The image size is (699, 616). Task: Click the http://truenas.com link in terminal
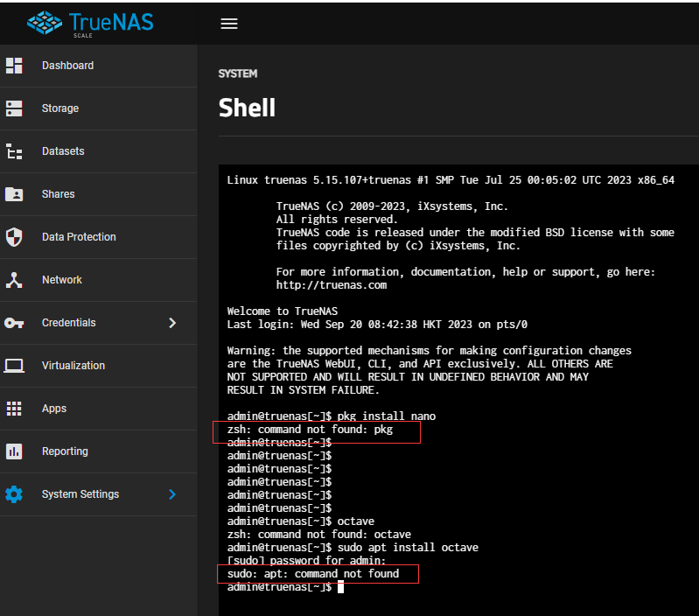[x=332, y=285]
